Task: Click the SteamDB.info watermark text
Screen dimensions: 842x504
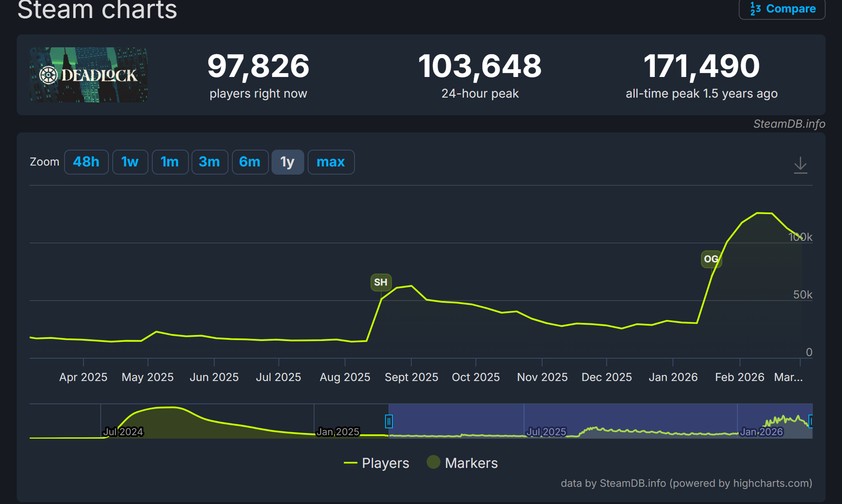Action: coord(789,124)
